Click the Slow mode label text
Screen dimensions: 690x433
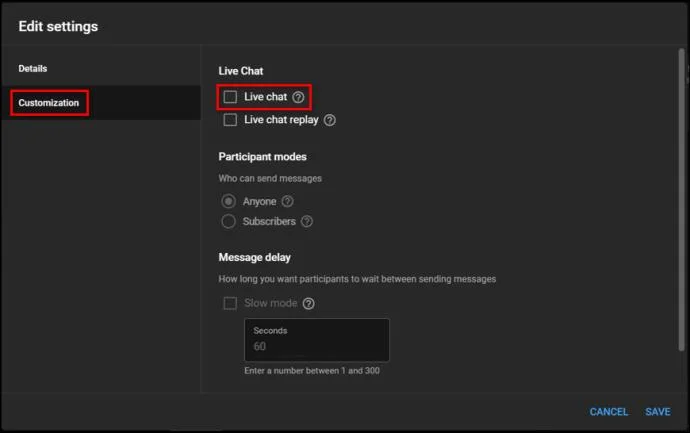[271, 303]
